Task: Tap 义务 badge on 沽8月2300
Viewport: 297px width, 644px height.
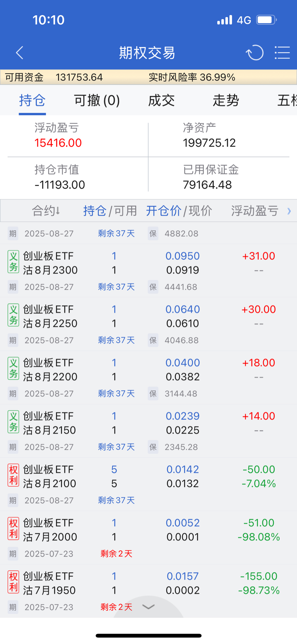Action: pyautogui.click(x=13, y=262)
